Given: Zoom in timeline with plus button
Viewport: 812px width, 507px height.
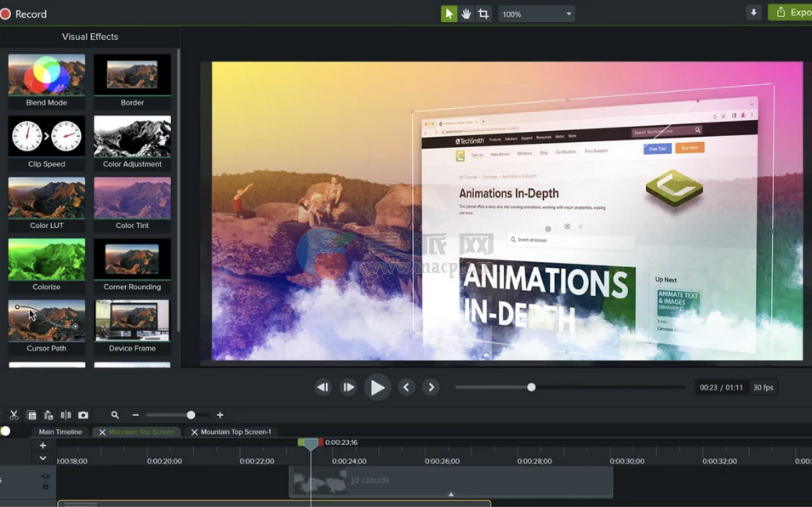Looking at the screenshot, I should [220, 415].
